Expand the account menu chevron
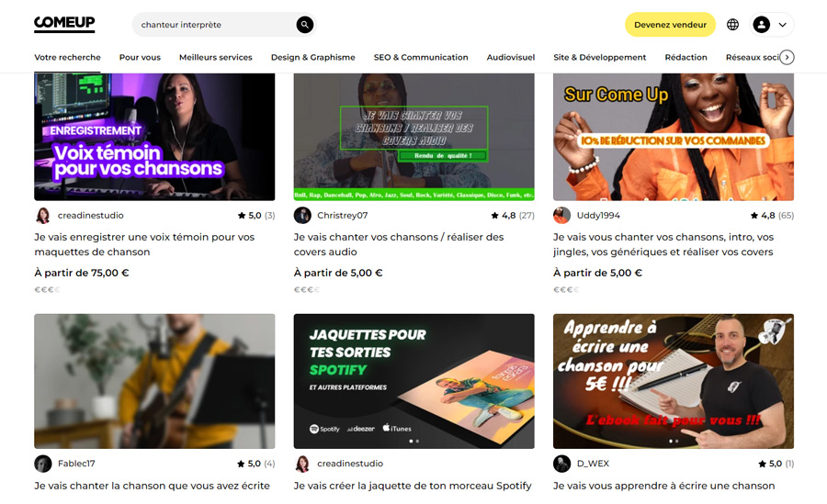The width and height of the screenshot is (827, 504). pyautogui.click(x=783, y=24)
